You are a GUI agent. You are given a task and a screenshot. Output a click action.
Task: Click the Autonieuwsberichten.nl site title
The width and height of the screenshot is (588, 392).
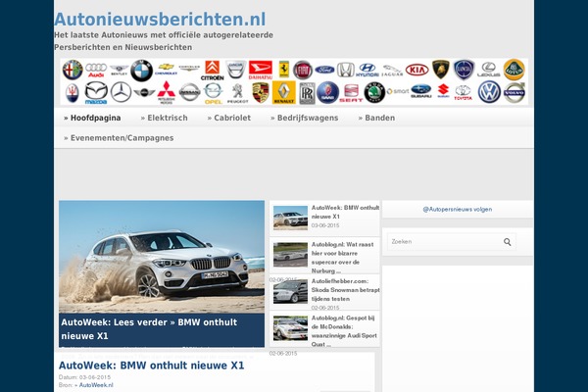160,20
